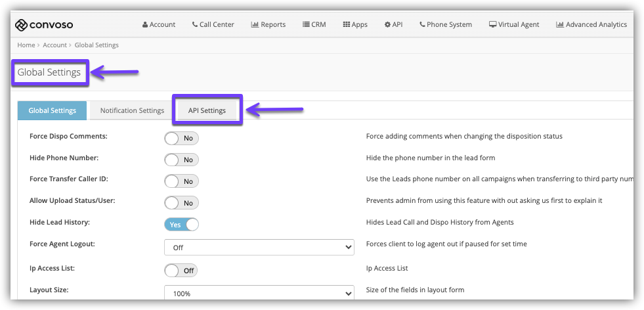This screenshot has width=644, height=310.
Task: Click the Ip Access List label
Action: click(52, 268)
